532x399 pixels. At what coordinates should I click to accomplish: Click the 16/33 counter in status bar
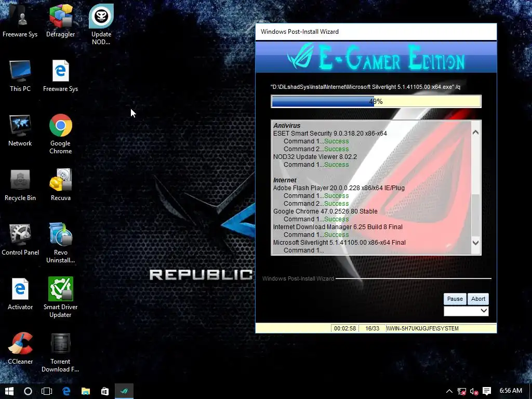pyautogui.click(x=372, y=328)
